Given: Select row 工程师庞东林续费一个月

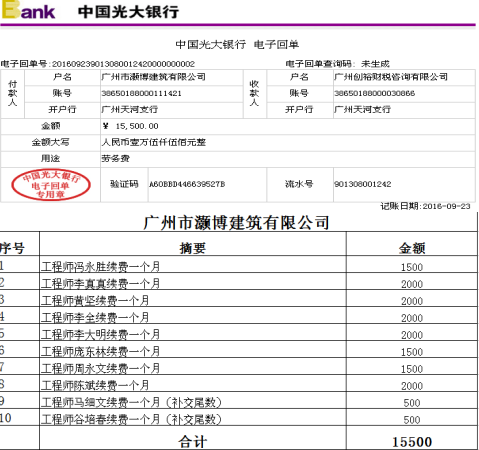Looking at the screenshot, I should click(239, 351).
